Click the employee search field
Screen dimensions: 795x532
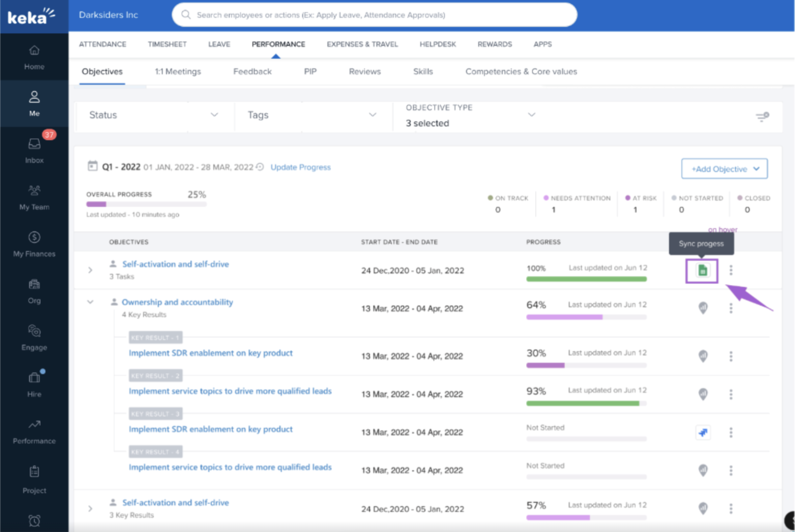[374, 15]
